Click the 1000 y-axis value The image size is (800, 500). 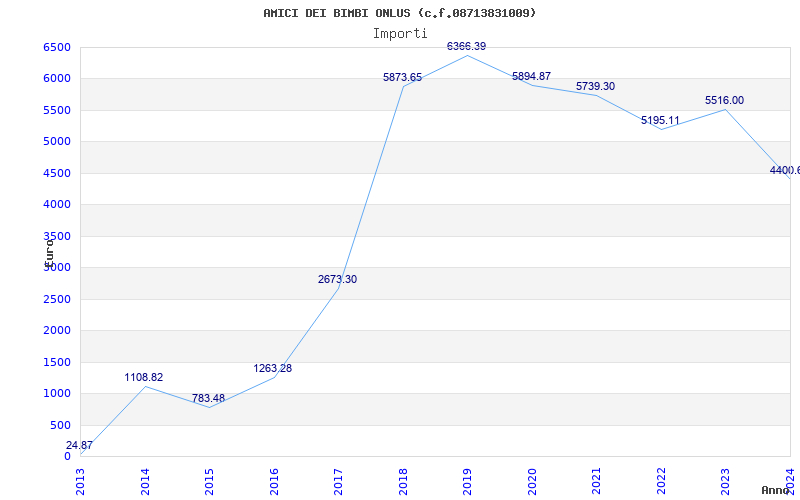57,393
